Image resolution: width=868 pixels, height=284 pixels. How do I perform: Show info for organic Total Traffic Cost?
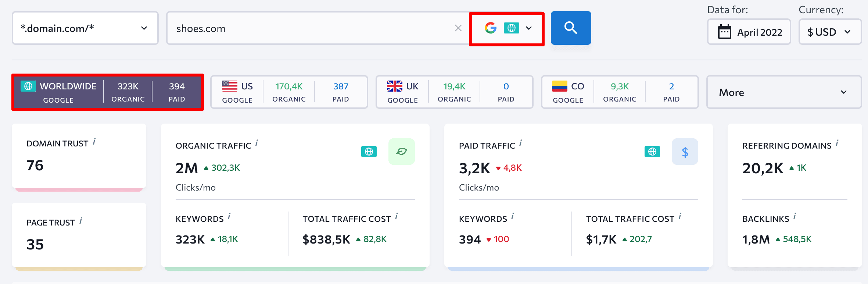pos(397,216)
